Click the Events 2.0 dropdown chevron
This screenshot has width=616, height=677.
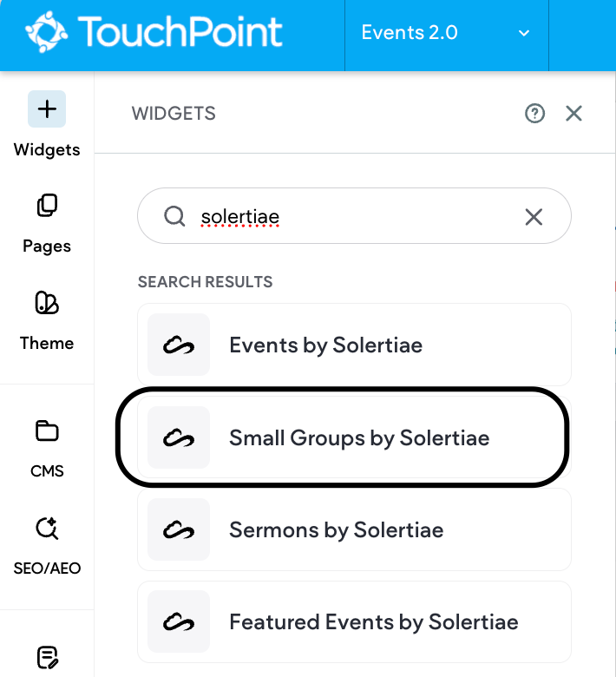pyautogui.click(x=523, y=33)
